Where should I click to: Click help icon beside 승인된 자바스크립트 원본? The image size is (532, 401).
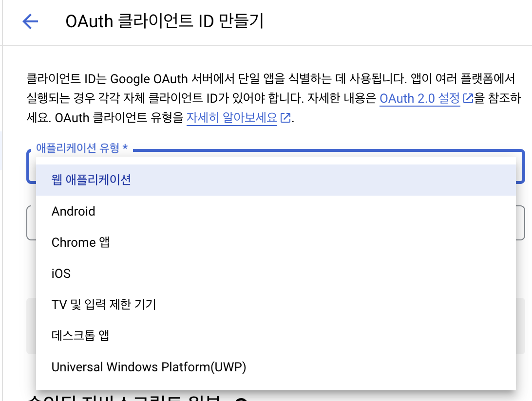point(240,399)
